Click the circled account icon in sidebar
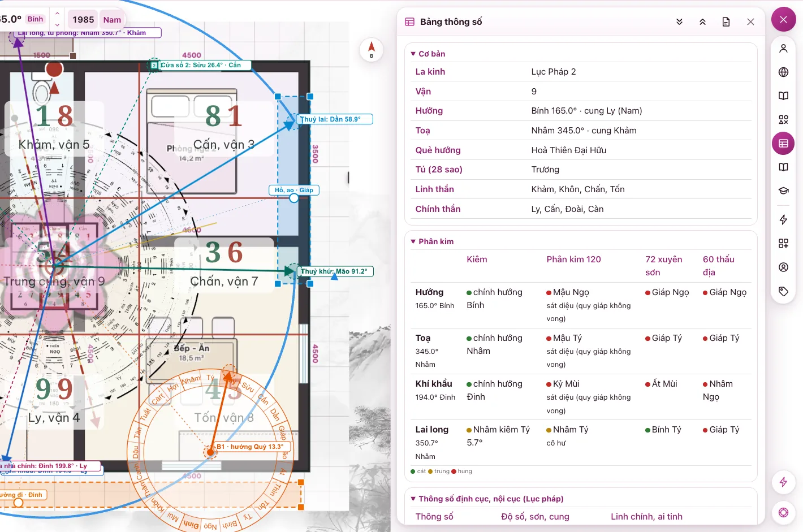The width and height of the screenshot is (803, 532). 783,267
